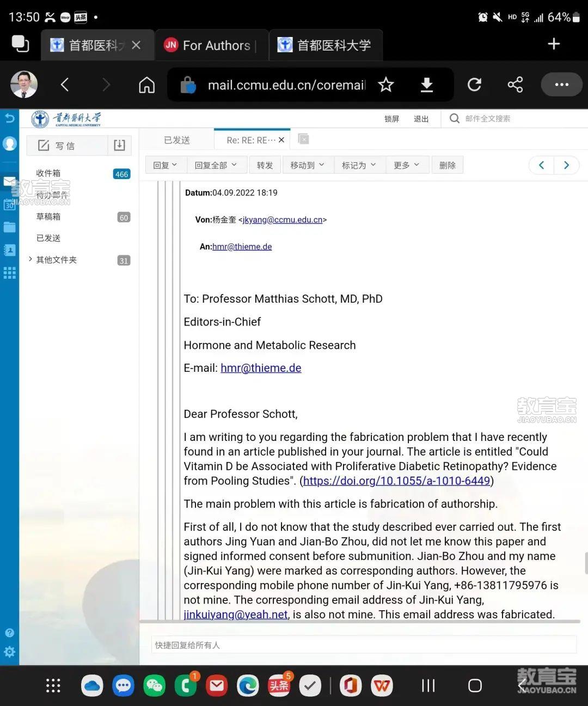Image resolution: width=588 pixels, height=706 pixels.
Task: Go to the browser home page
Action: [x=146, y=85]
